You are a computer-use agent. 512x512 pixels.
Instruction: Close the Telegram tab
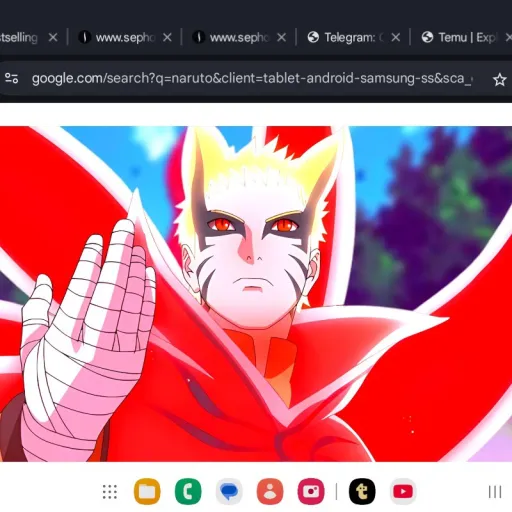[x=396, y=37]
